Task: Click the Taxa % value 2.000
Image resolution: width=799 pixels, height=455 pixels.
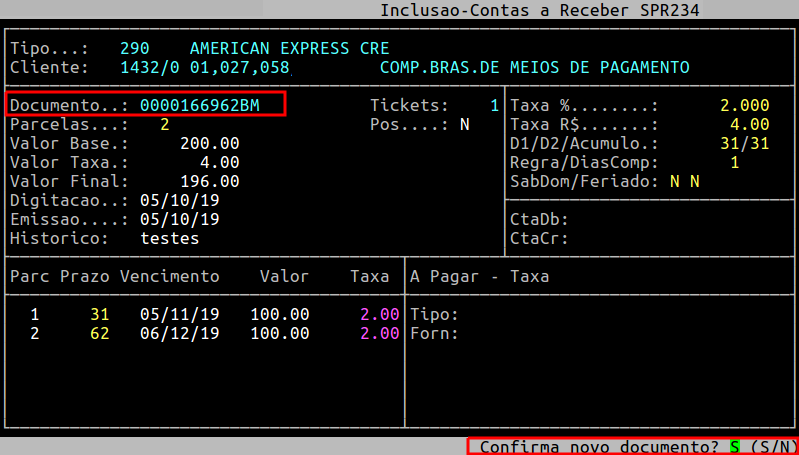Action: point(744,105)
